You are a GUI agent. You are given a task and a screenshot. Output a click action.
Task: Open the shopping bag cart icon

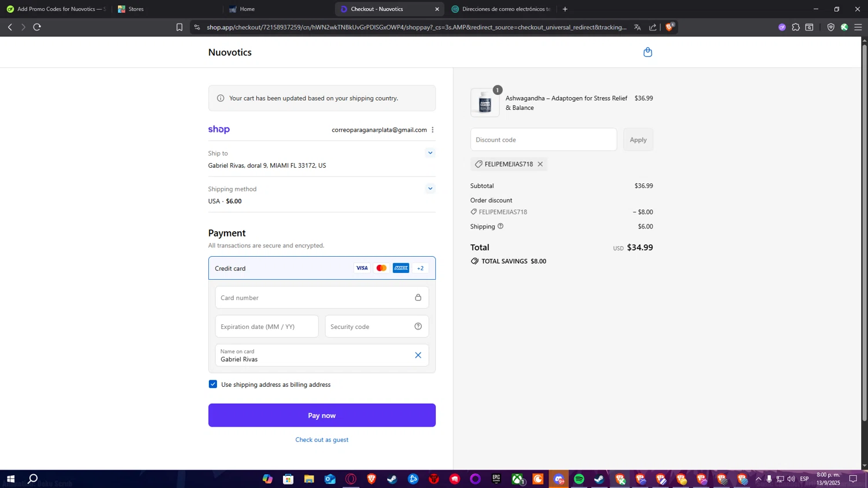[x=648, y=53]
